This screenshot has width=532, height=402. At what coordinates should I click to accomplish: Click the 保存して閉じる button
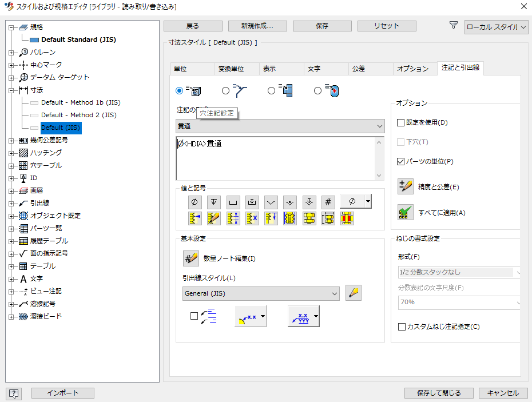[x=438, y=393]
